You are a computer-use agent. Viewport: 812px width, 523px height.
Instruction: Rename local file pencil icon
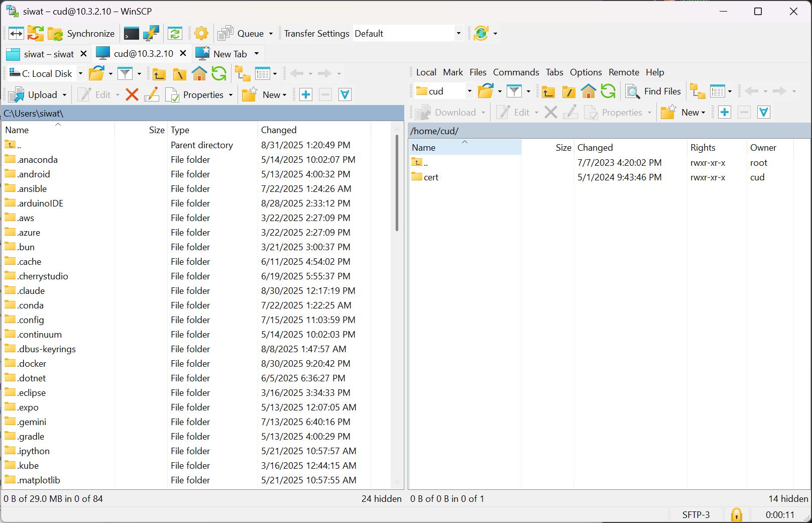(x=151, y=94)
